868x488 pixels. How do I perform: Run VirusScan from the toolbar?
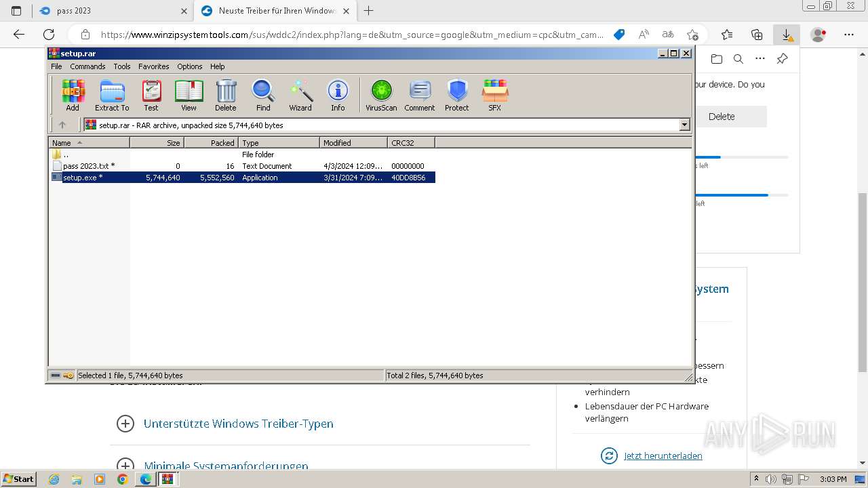(381, 96)
